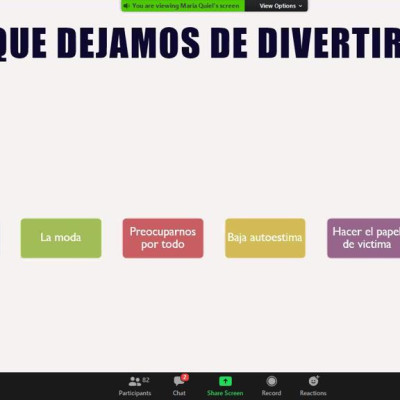400x400 pixels.
Task: Click the 'Hacer el papel de victima' purple box
Action: click(x=364, y=238)
